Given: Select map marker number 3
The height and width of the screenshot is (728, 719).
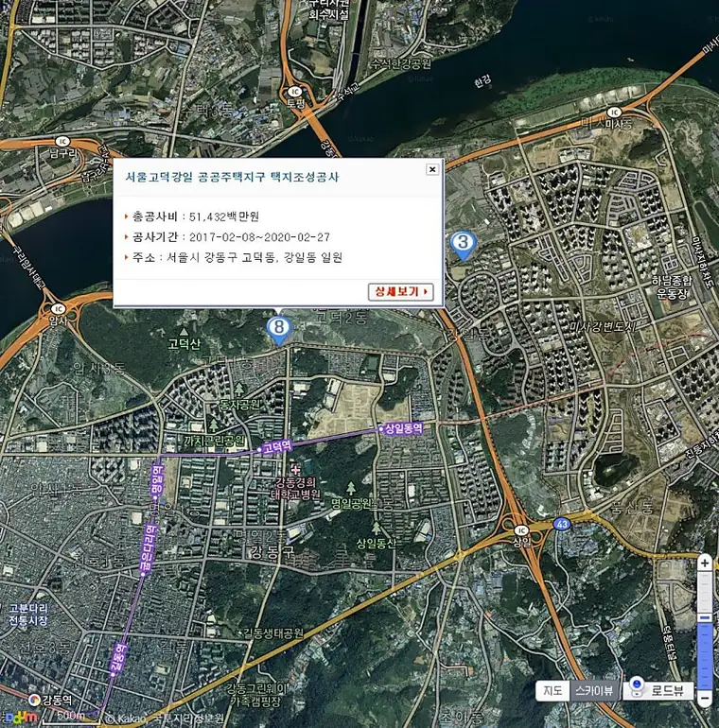Looking at the screenshot, I should click(463, 245).
